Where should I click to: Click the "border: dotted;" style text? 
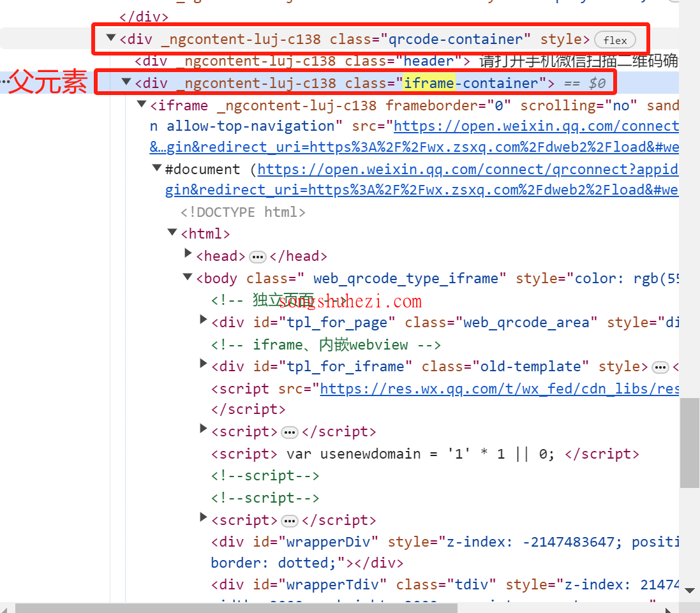pos(272,563)
